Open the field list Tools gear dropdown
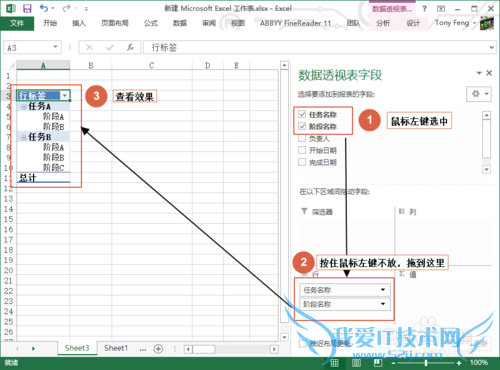Viewport: 500px width, 370px height. tap(479, 94)
